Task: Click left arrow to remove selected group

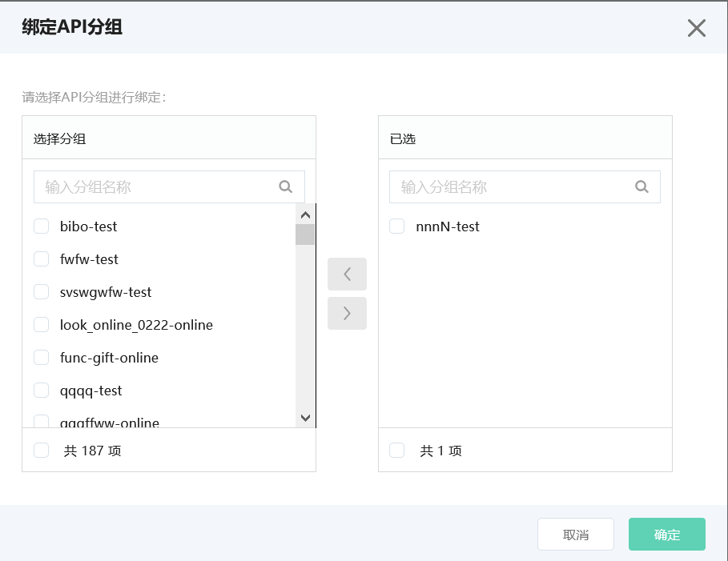Action: pyautogui.click(x=347, y=274)
